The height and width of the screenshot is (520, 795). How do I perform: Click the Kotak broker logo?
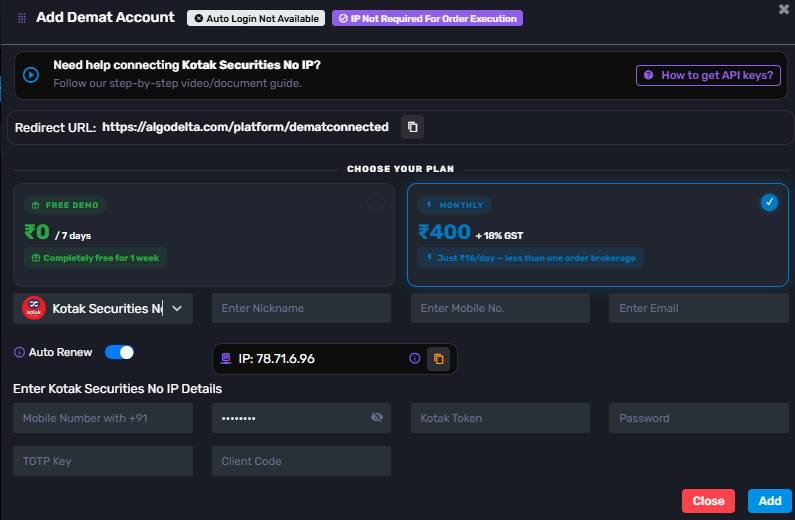[x=34, y=308]
